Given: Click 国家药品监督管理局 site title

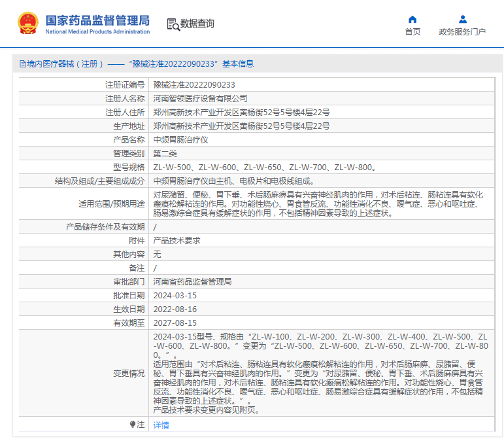Looking at the screenshot, I should 97,20.
